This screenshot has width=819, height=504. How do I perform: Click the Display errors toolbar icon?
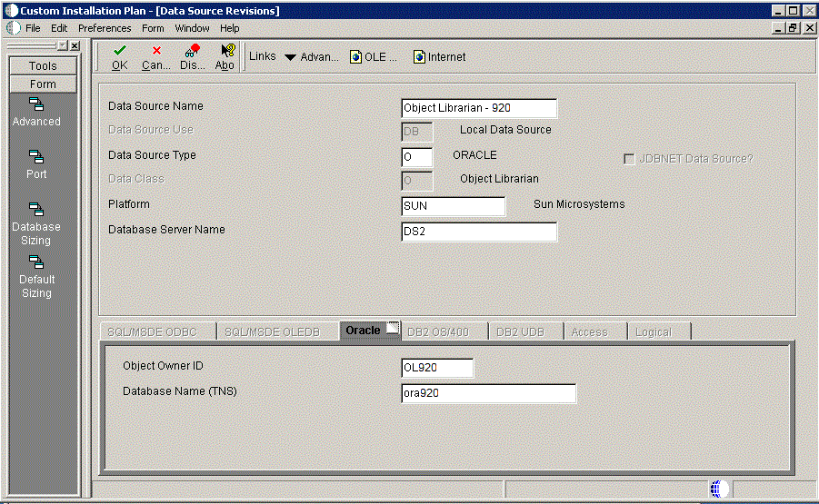tap(192, 51)
